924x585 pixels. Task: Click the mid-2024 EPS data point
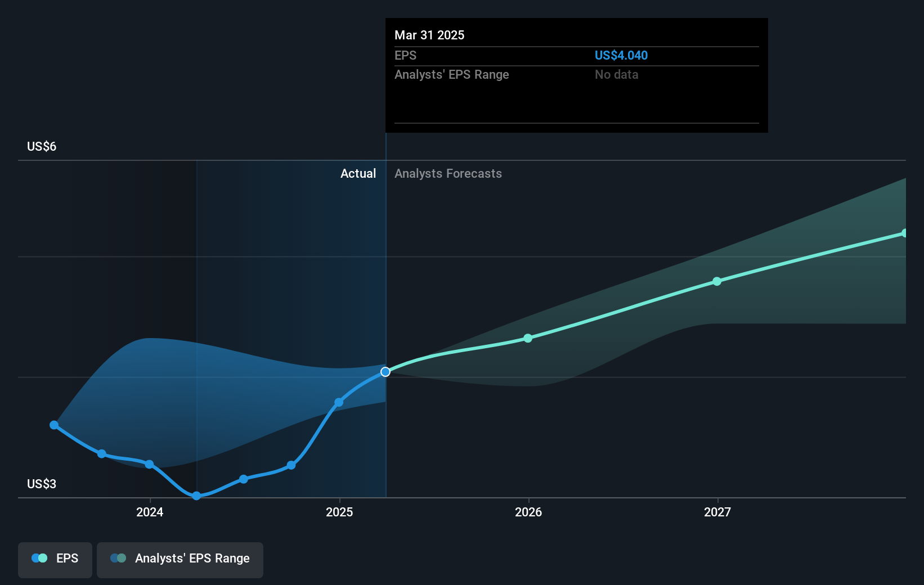[x=244, y=479]
